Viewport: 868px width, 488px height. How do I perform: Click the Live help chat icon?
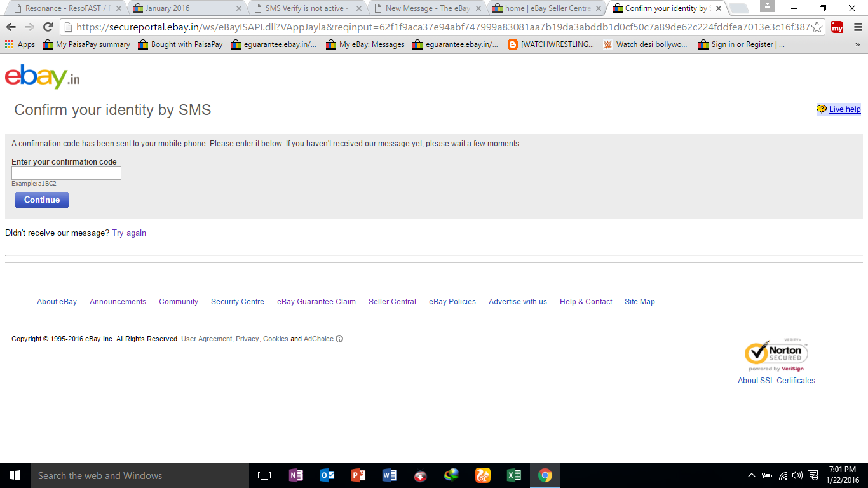coord(822,109)
